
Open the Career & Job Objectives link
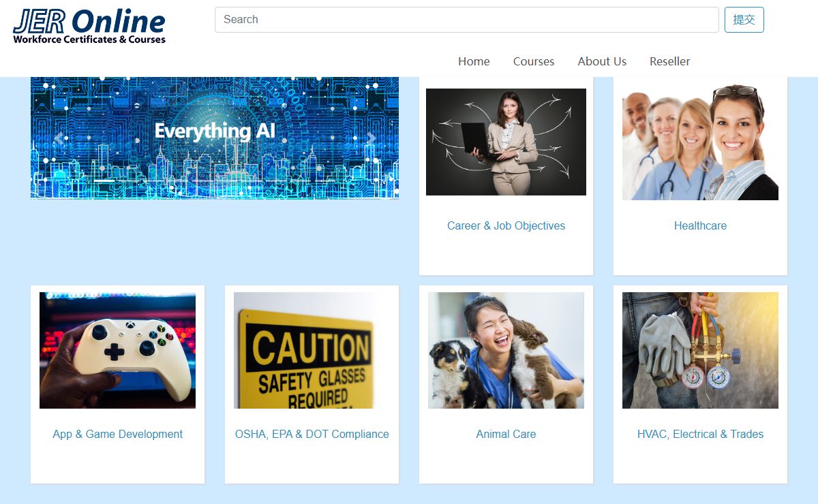[x=506, y=225]
